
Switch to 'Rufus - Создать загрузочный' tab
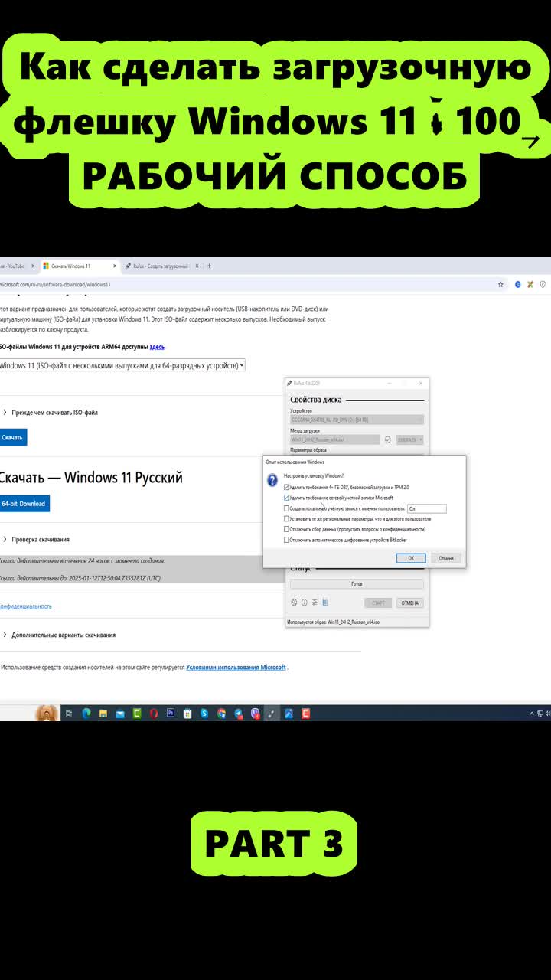click(161, 266)
